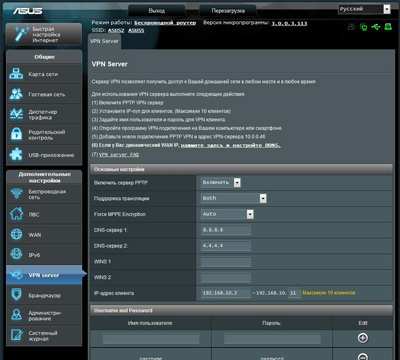Open System Log notepad icon

pyautogui.click(x=16, y=335)
